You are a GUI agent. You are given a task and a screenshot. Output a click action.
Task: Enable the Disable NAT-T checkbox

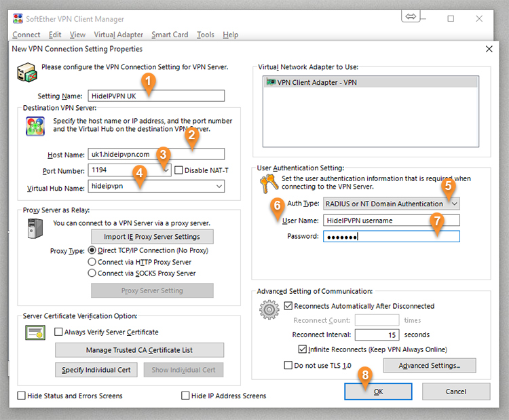178,170
